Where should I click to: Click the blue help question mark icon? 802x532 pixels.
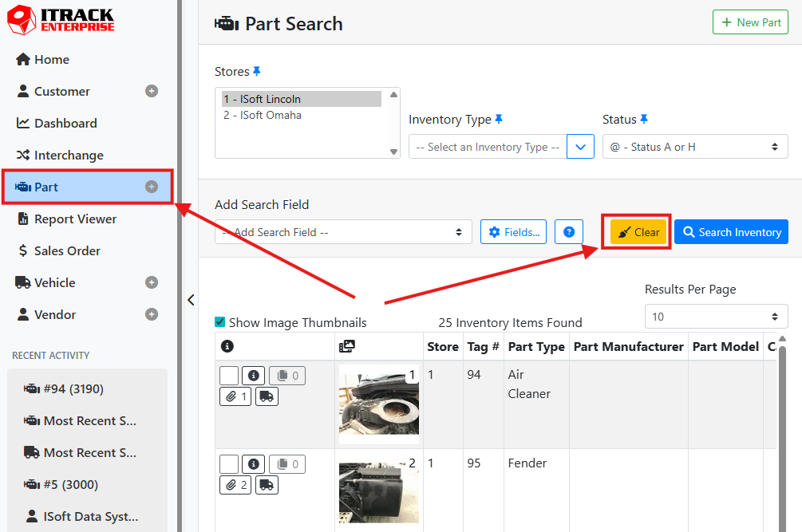click(x=569, y=232)
